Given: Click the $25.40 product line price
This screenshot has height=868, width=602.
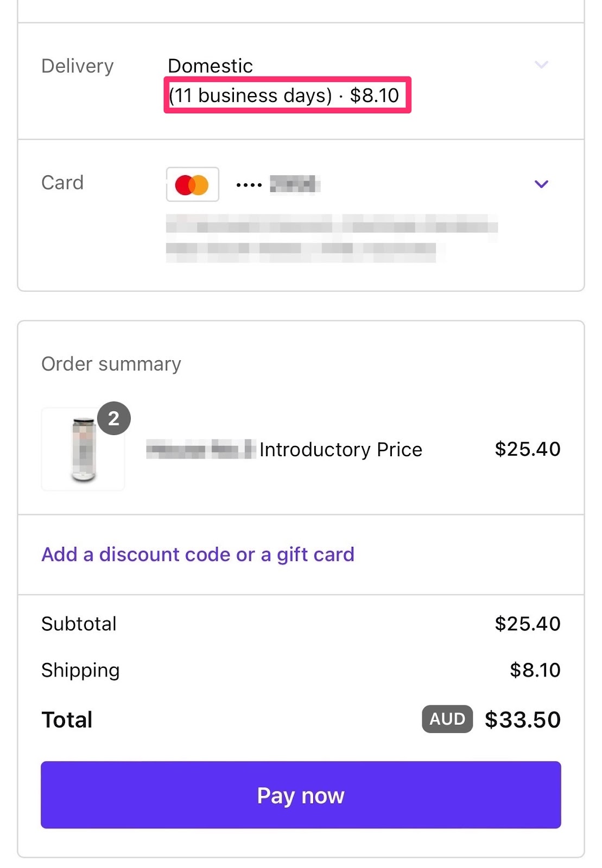Looking at the screenshot, I should [x=527, y=449].
